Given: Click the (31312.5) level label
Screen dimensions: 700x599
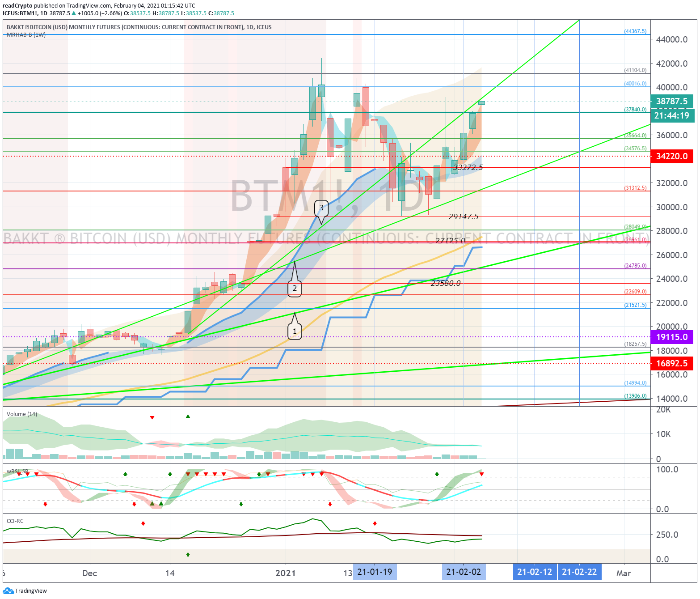Looking at the screenshot, I should pyautogui.click(x=635, y=188).
